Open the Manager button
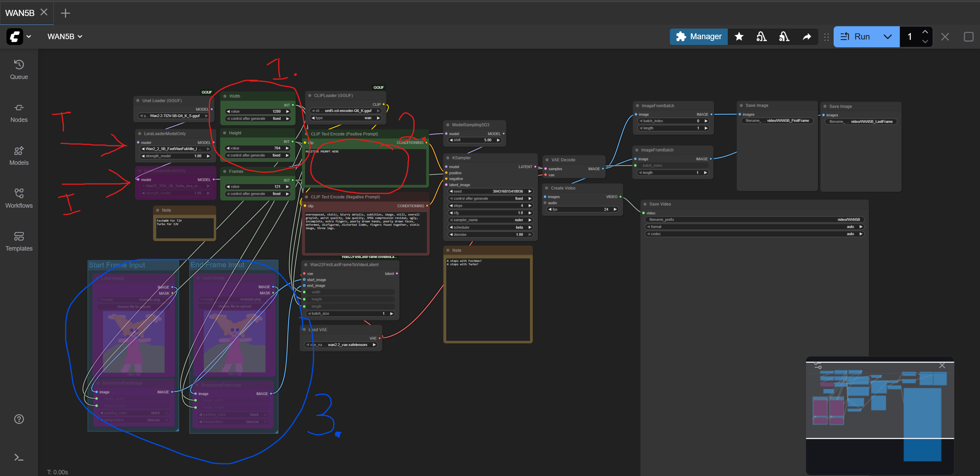The image size is (980, 476). pyautogui.click(x=698, y=36)
